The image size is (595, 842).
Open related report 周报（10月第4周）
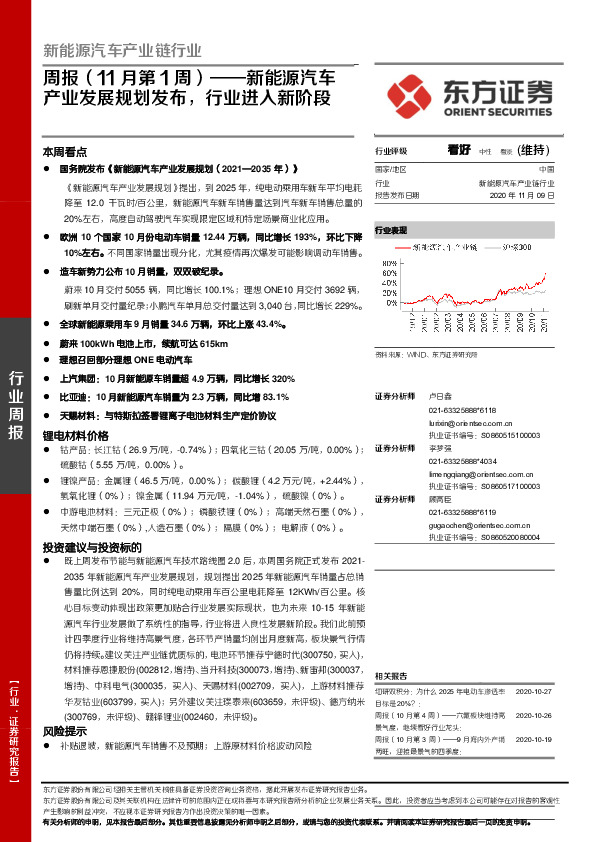(440, 721)
